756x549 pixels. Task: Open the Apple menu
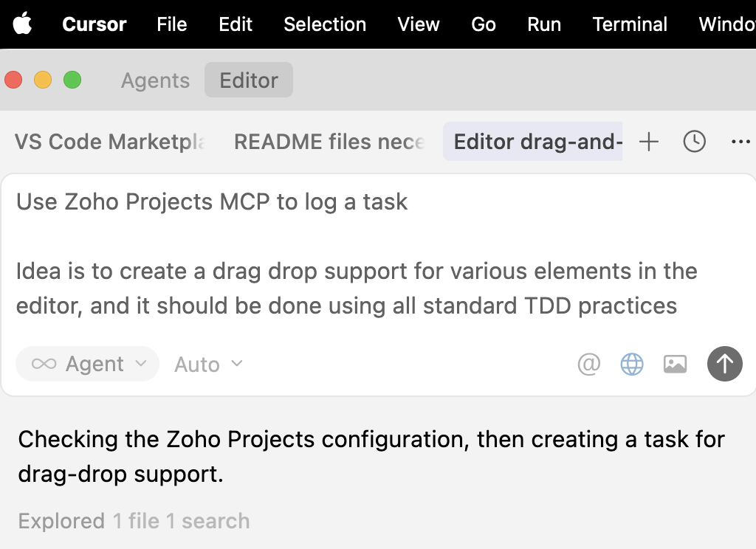23,24
